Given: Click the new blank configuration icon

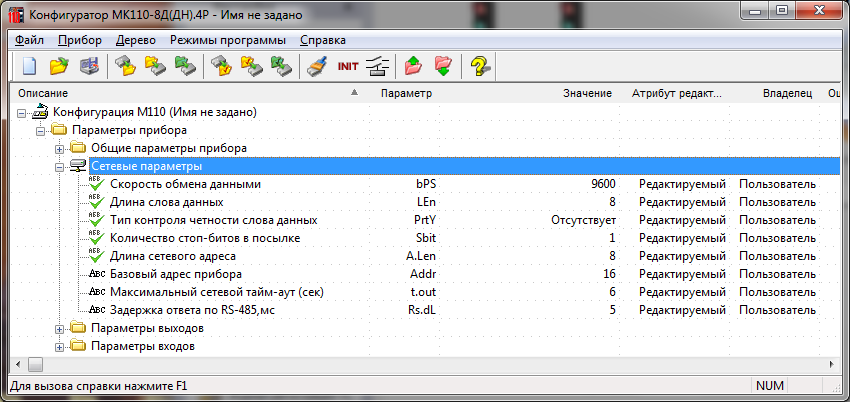Looking at the screenshot, I should point(30,67).
